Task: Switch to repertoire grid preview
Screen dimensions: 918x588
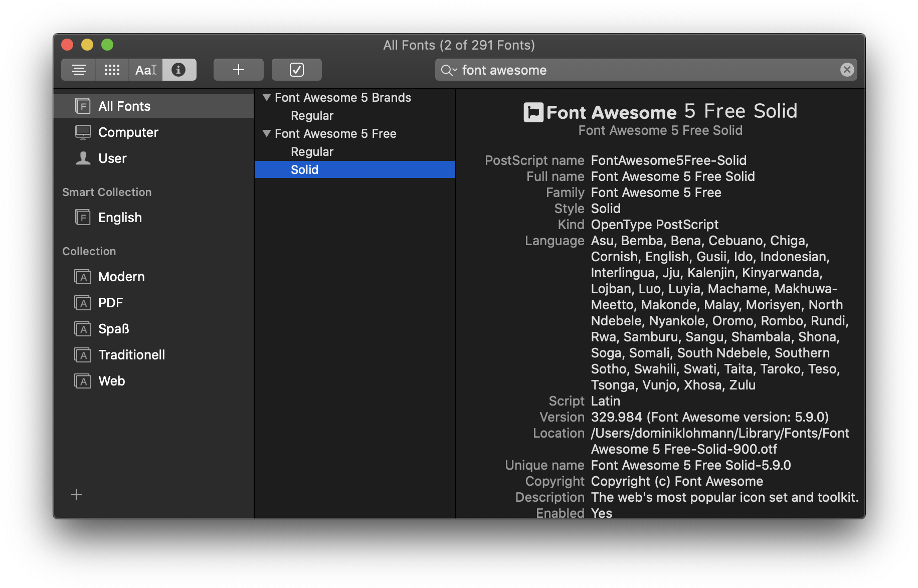Action: click(112, 70)
